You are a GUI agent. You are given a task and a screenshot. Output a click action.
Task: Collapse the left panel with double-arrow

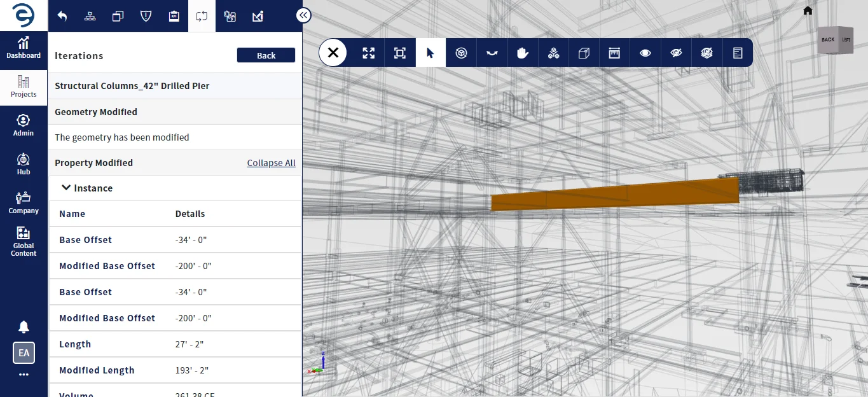pyautogui.click(x=303, y=15)
